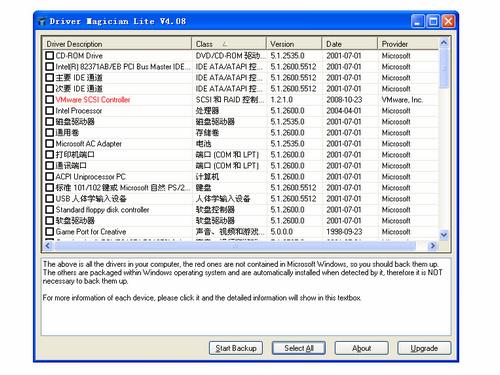Click the 1998-09-23 date cell

pyautogui.click(x=344, y=232)
